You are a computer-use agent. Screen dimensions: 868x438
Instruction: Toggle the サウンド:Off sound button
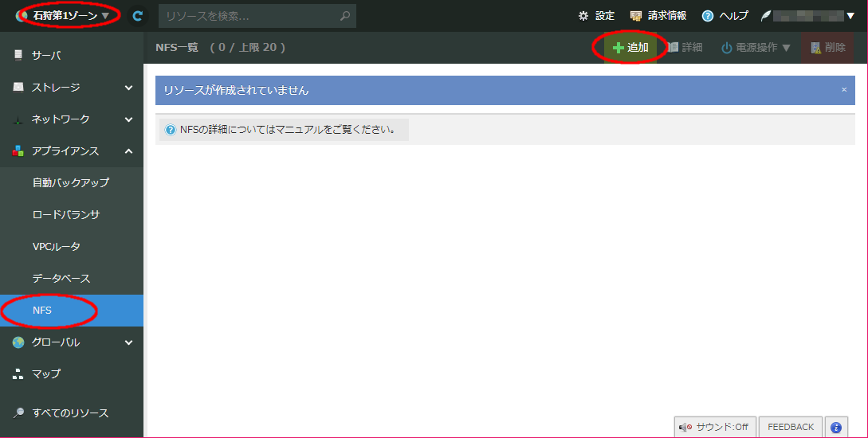tap(714, 427)
